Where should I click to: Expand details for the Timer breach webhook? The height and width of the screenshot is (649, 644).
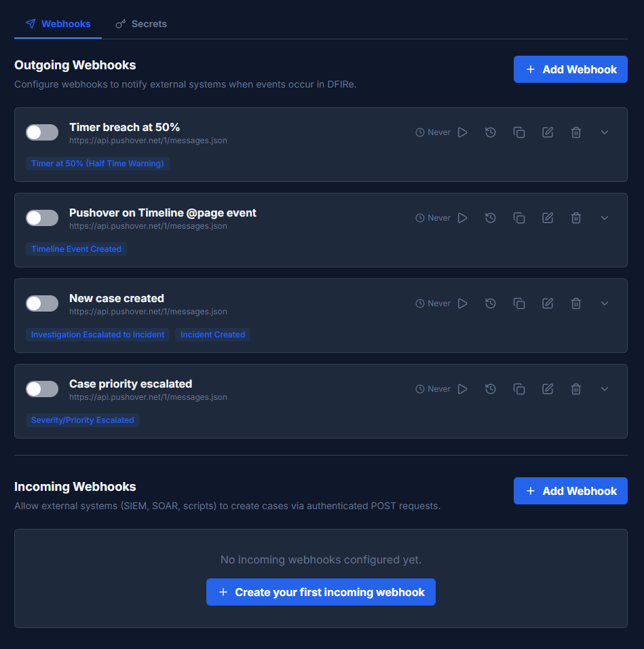point(604,132)
